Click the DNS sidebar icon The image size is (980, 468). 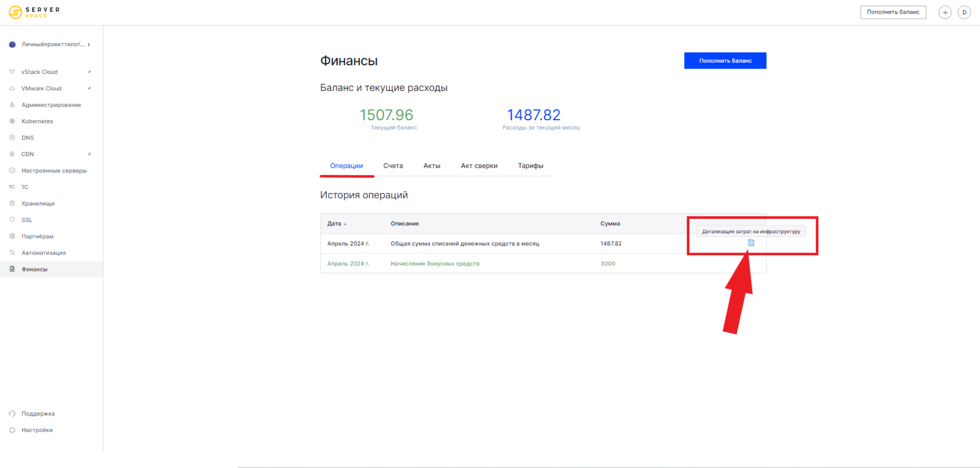pos(12,138)
